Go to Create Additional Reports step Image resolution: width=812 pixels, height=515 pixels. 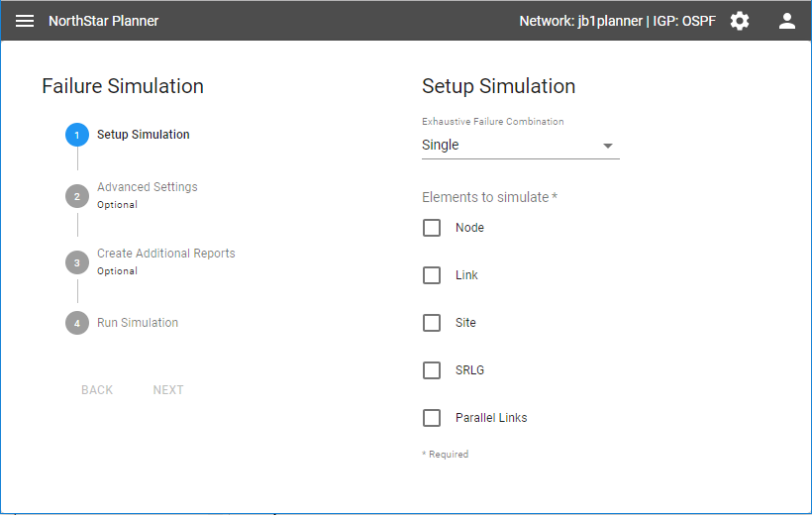[165, 254]
